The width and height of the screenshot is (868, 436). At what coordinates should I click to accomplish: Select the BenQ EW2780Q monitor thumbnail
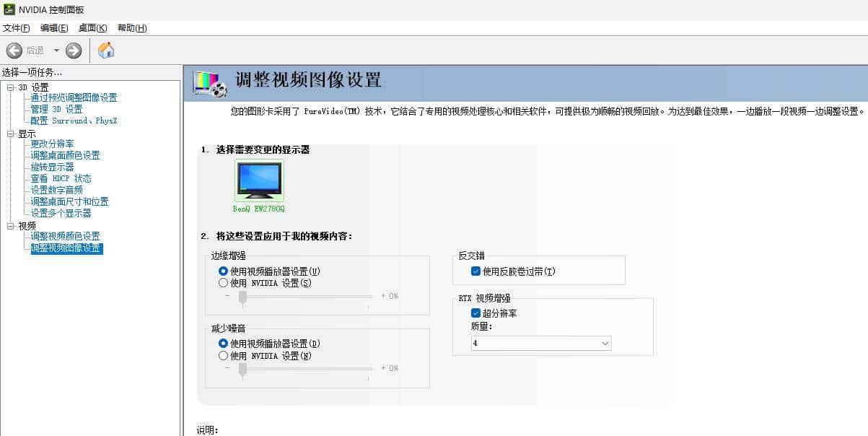coord(258,181)
